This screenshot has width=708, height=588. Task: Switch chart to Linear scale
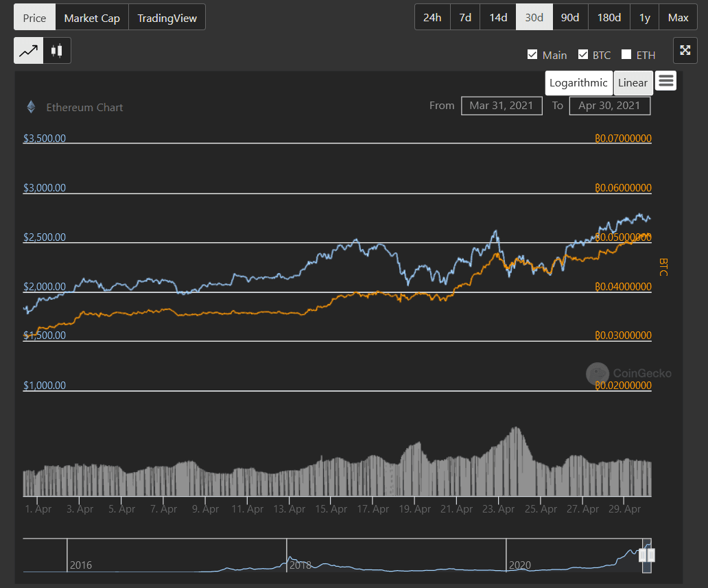pyautogui.click(x=633, y=83)
